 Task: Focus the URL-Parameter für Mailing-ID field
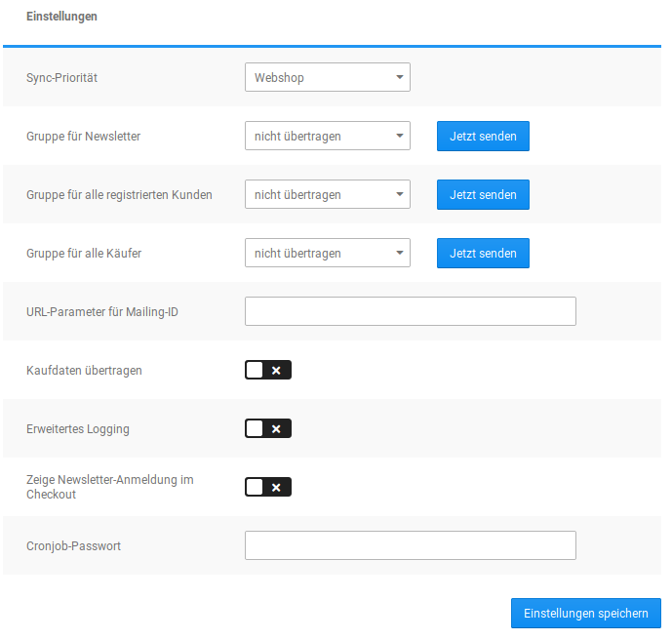coord(410,311)
